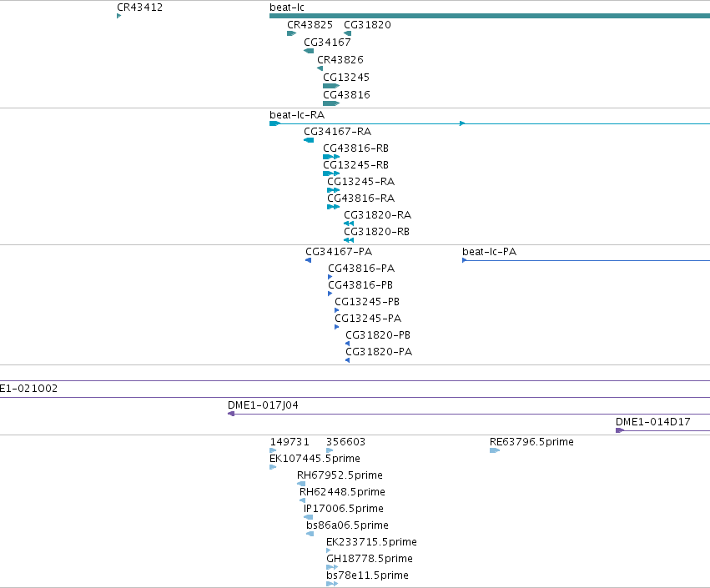
Task: Select the CG34167 gene arrow glyph
Action: tap(309, 51)
